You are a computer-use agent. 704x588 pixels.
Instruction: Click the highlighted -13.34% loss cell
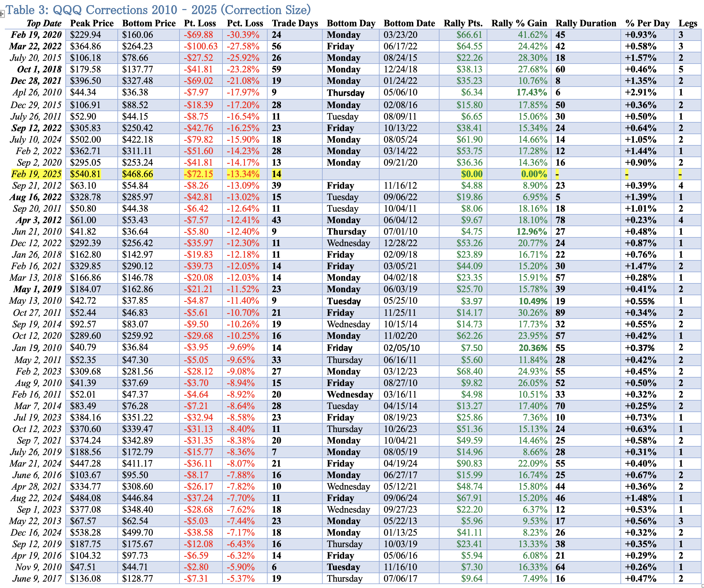[243, 174]
